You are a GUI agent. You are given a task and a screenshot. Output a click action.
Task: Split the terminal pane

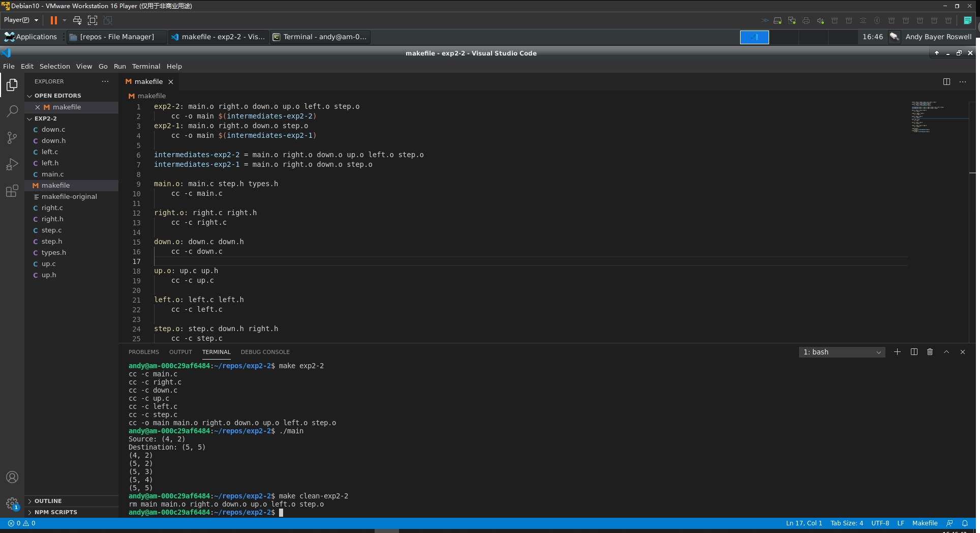[x=914, y=352]
